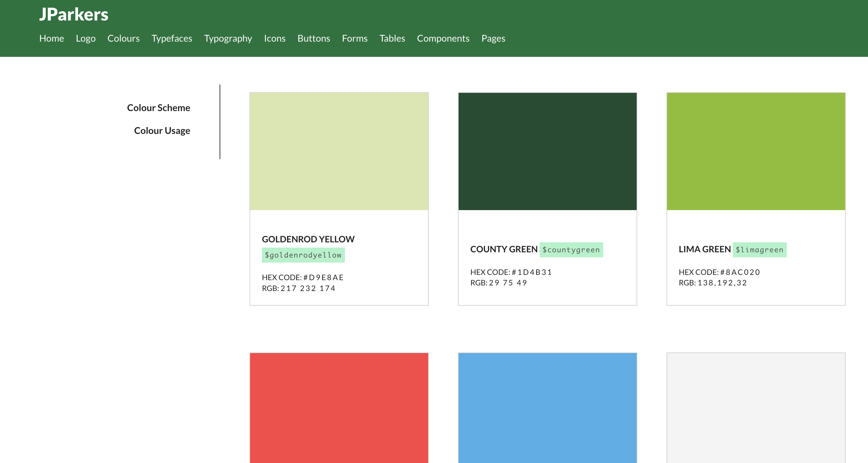Open the Buttons page
Screen dimensions: 868x463
pos(314,38)
